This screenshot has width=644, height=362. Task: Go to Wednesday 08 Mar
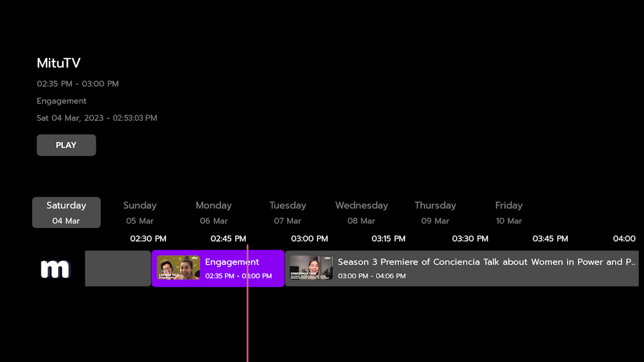(x=361, y=213)
